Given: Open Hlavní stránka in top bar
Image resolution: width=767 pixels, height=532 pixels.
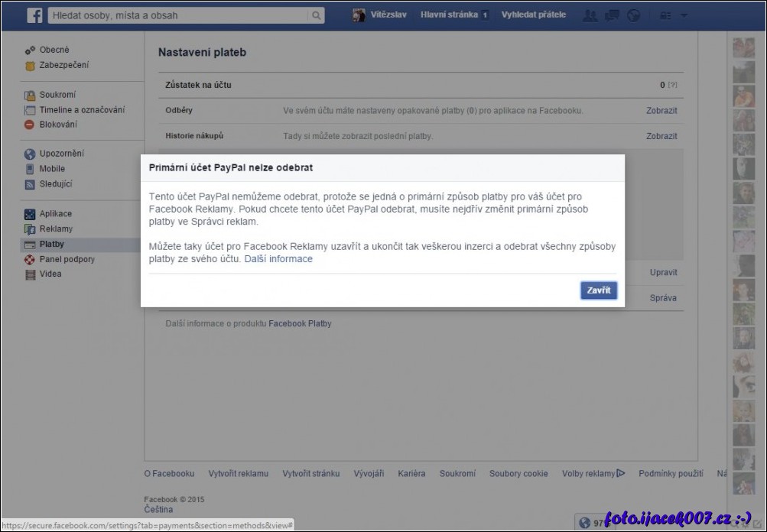Looking at the screenshot, I should (x=449, y=15).
